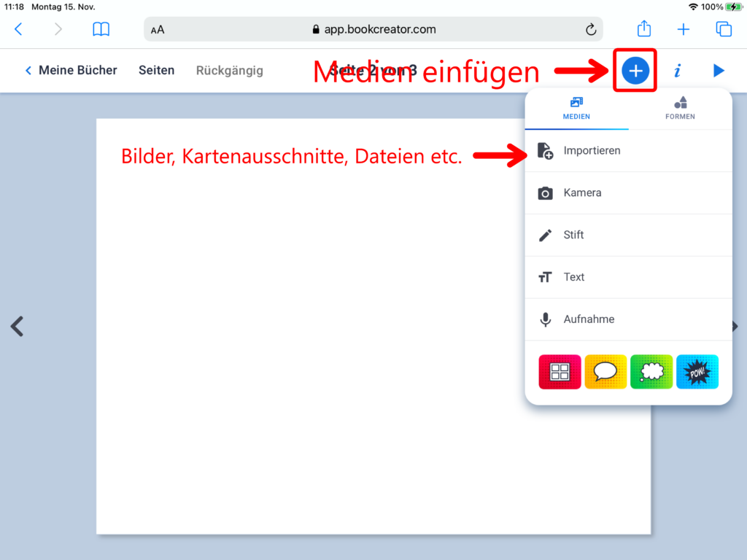The width and height of the screenshot is (747, 560).
Task: Insert the blue POW sticker
Action: 697,372
